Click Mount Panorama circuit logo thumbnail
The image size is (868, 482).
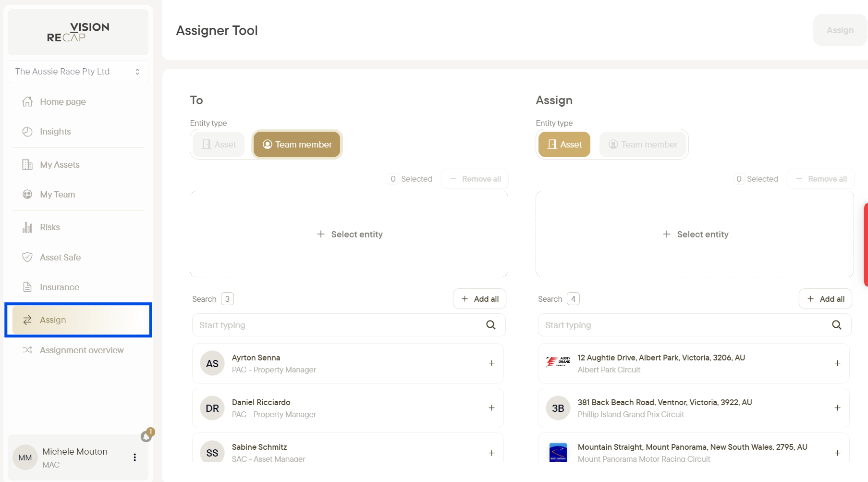(558, 452)
